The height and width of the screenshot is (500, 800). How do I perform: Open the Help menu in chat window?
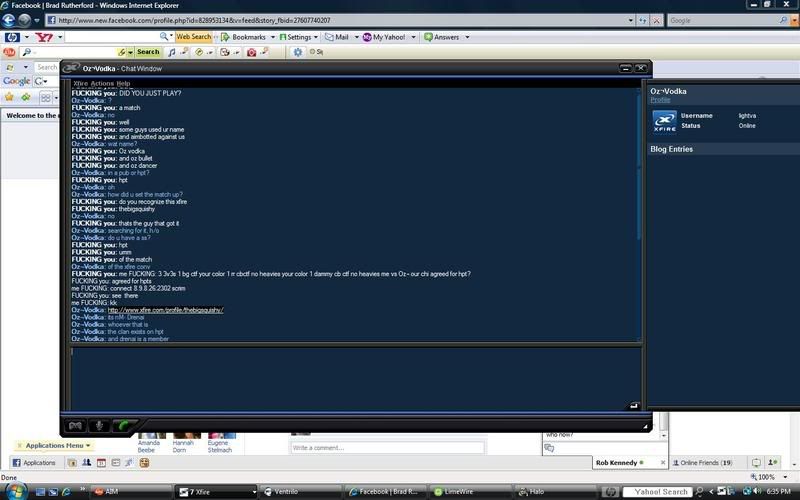point(123,83)
